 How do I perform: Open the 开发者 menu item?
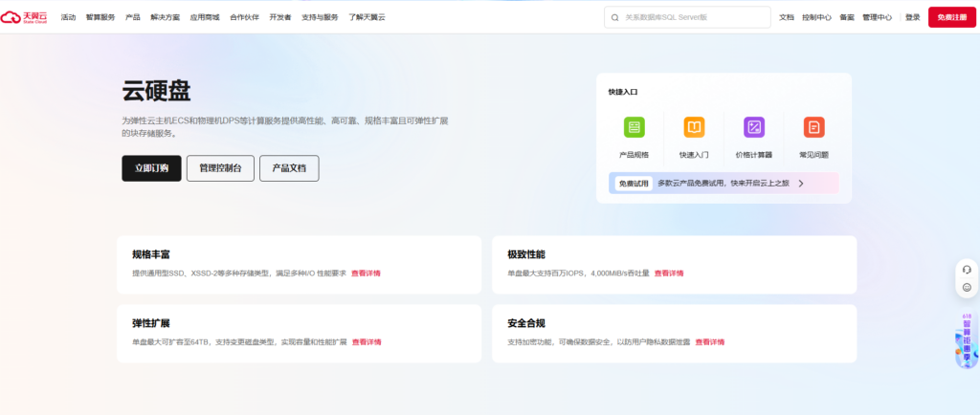(280, 17)
